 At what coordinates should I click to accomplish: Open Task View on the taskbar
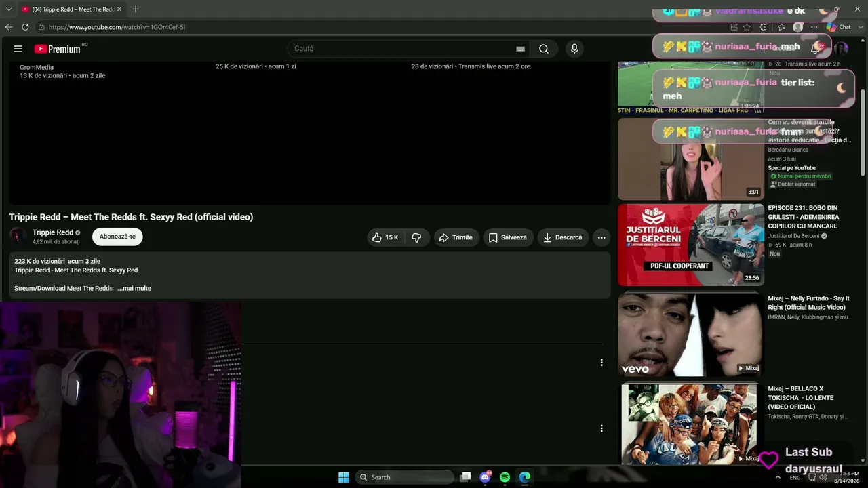coord(465,477)
